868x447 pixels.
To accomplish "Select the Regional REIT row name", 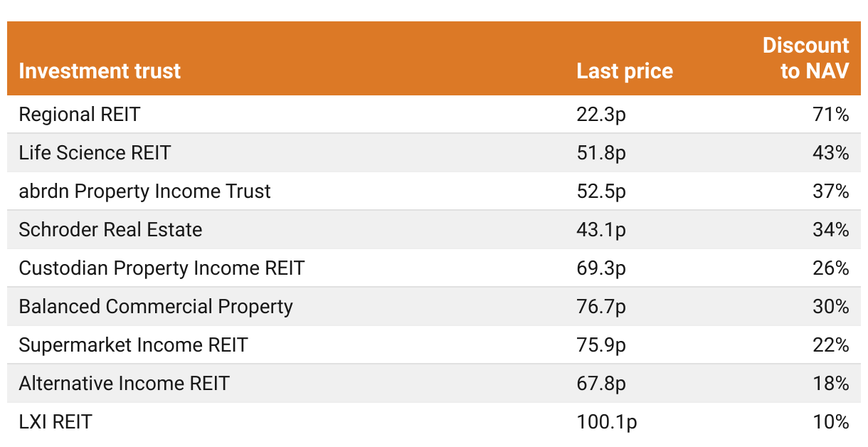I will (79, 115).
